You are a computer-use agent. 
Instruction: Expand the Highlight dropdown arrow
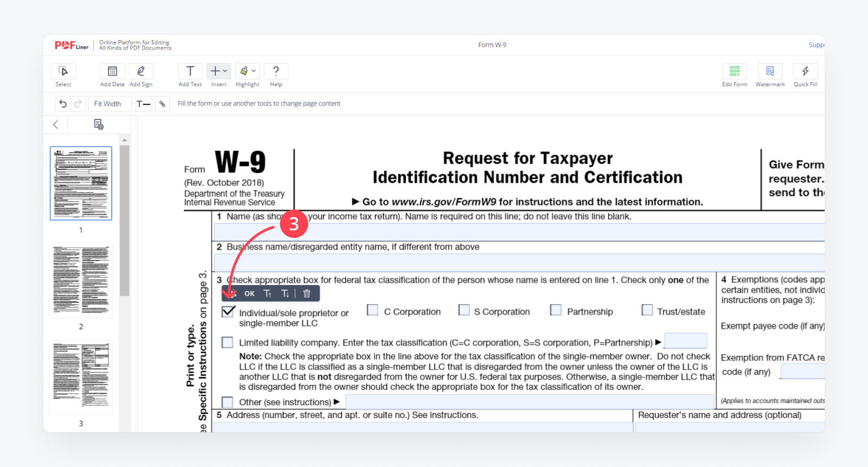click(x=253, y=71)
